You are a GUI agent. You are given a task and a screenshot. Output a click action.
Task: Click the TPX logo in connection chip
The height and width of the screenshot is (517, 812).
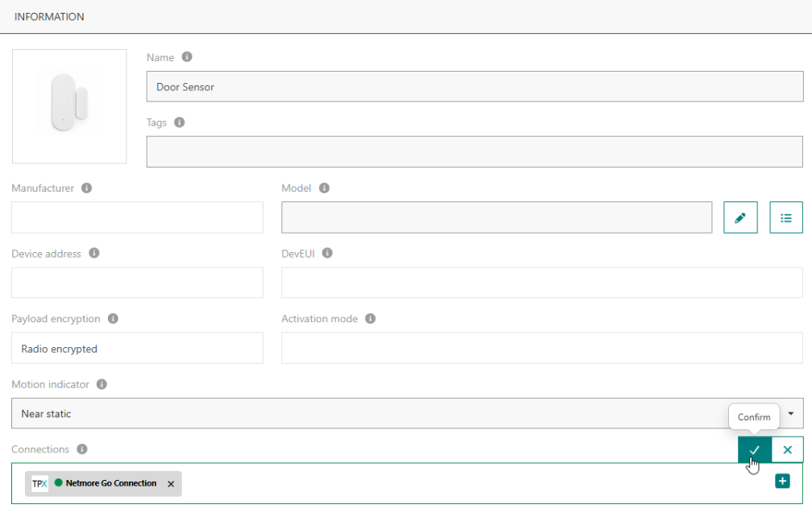[x=40, y=484]
